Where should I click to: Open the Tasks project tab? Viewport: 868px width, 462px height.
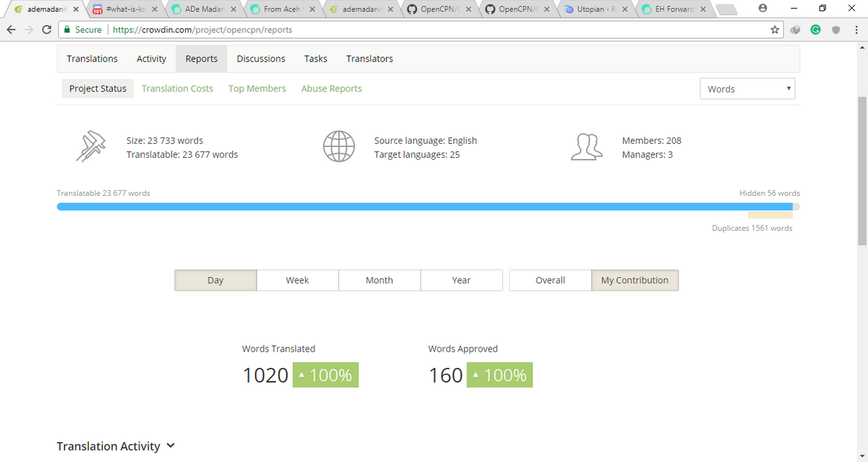pos(316,59)
